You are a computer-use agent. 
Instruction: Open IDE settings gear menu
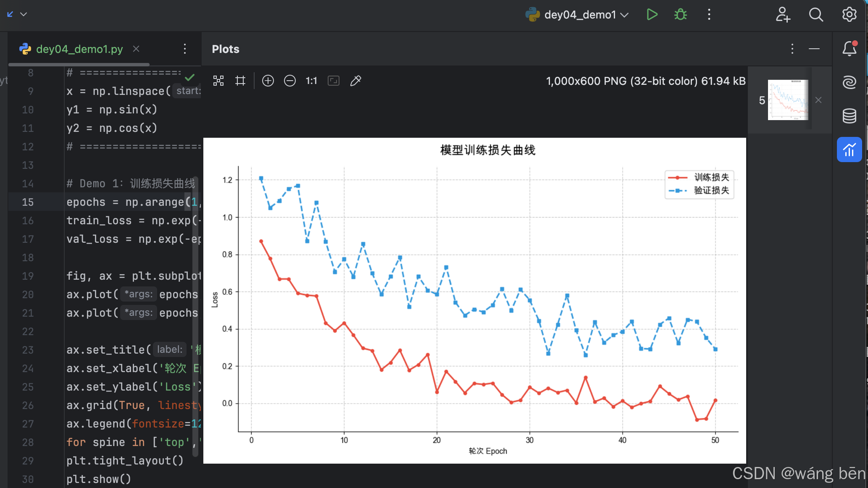click(x=849, y=15)
